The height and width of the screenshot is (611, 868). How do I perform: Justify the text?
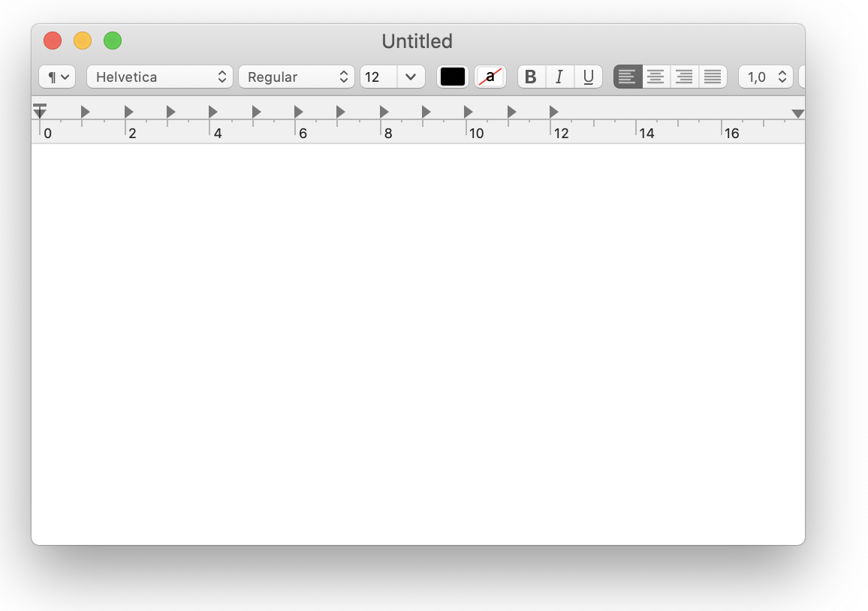[713, 77]
